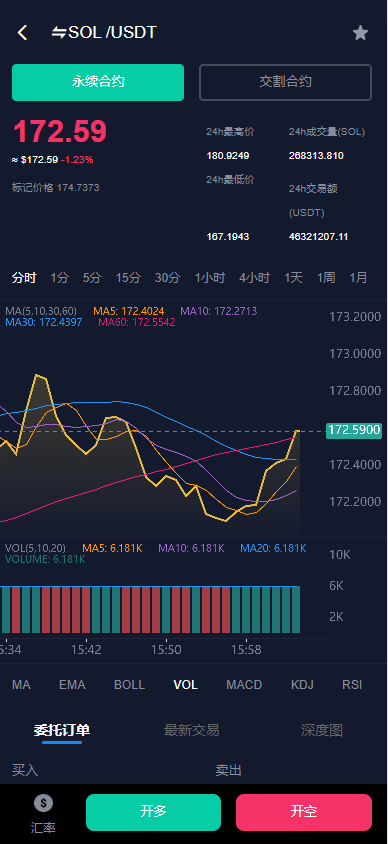Click the 标记价格 174.7373 mark price
388x844 pixels.
point(55,187)
